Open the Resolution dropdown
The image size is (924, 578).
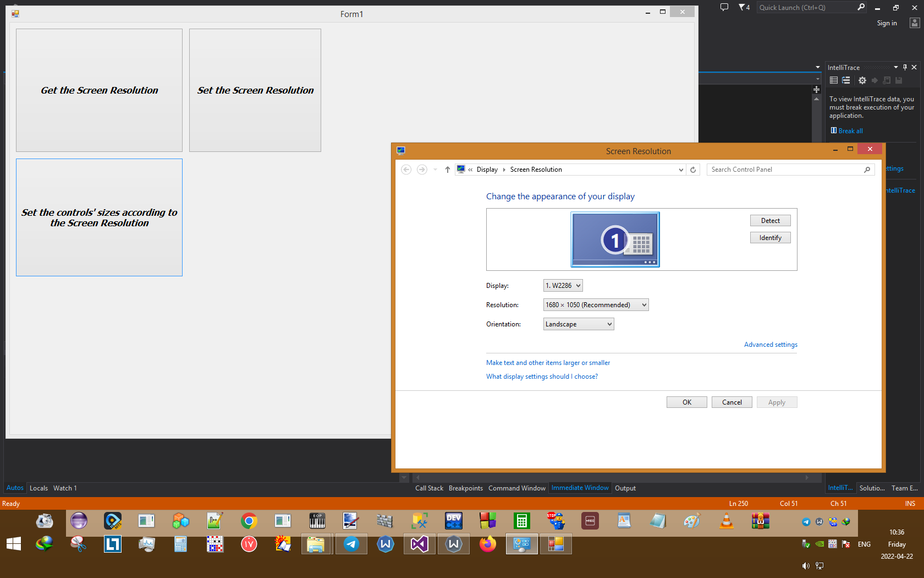point(596,305)
